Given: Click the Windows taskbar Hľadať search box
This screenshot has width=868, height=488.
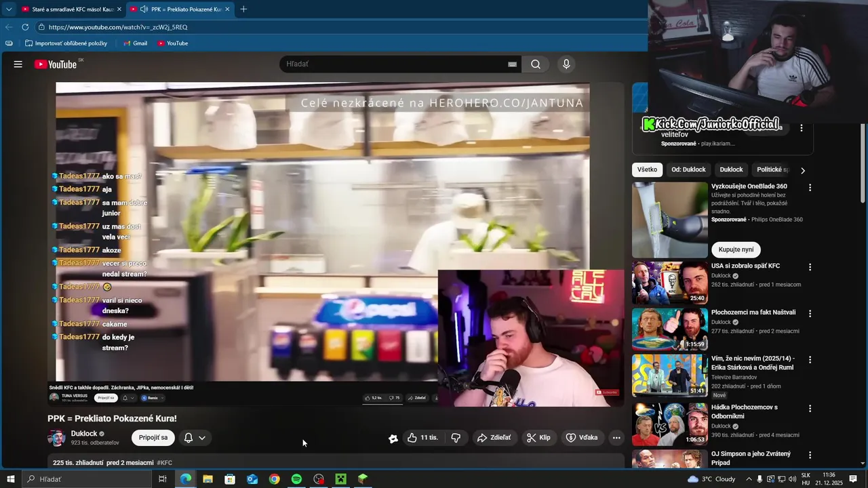Looking at the screenshot, I should click(x=86, y=479).
